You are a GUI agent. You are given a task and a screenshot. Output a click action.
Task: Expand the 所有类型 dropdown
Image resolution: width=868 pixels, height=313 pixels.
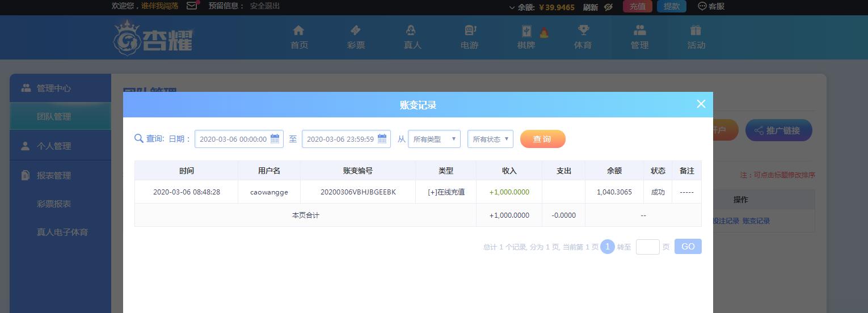pos(434,139)
